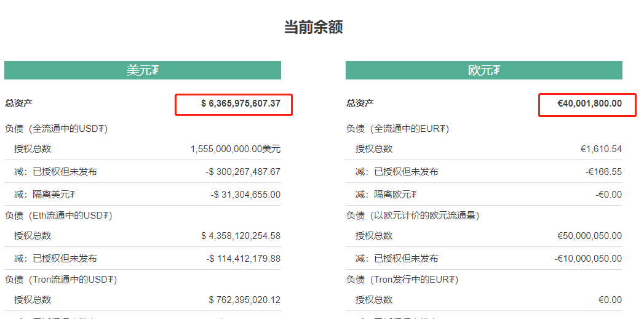Viewport: 644px width, 319px height.
Task: Click the value -€10,000,050.00
Action: pyautogui.click(x=588, y=259)
